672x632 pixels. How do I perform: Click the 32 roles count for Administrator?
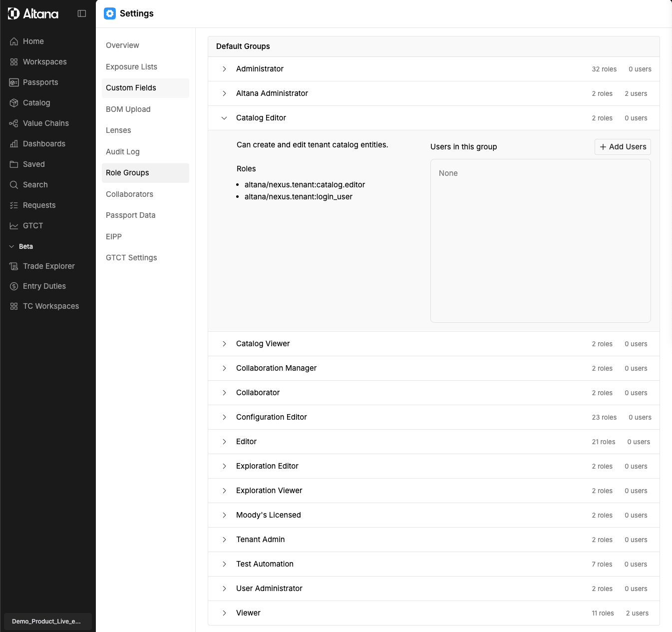coord(604,69)
